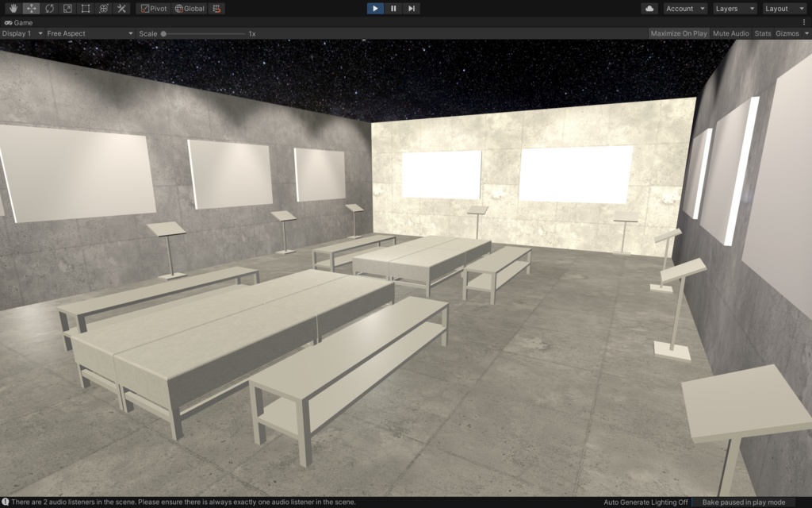This screenshot has width=812, height=508.
Task: Click the Unity Collaborate cloud icon
Action: point(652,8)
